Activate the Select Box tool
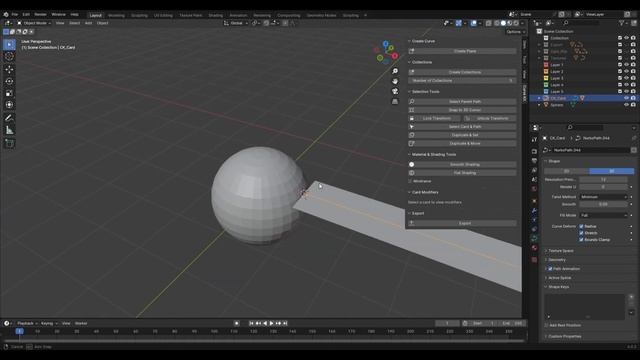 [x=9, y=44]
